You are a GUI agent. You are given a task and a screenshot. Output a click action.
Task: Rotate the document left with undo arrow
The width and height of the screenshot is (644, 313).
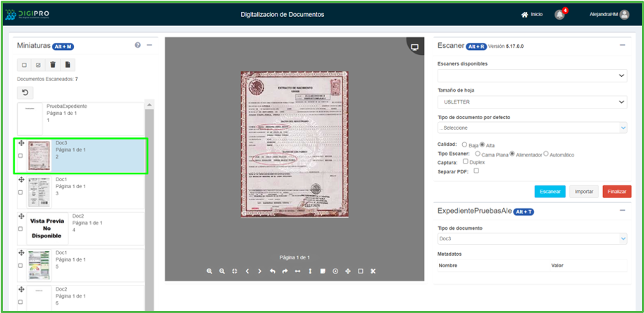(x=273, y=271)
